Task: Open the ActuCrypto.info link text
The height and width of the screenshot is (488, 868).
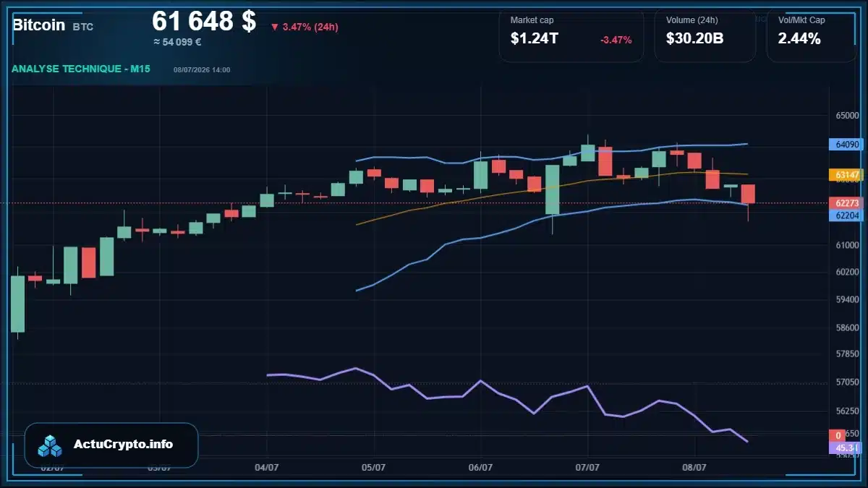Action: click(x=124, y=445)
